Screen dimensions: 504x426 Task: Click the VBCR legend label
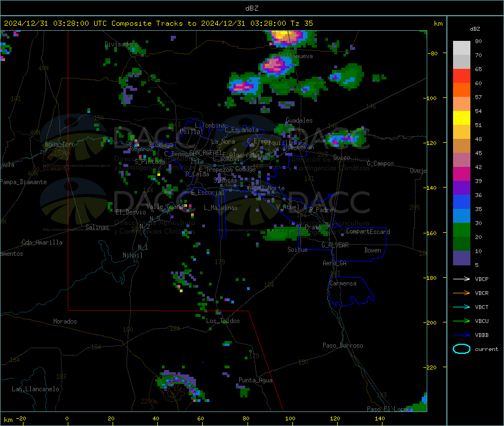click(482, 293)
